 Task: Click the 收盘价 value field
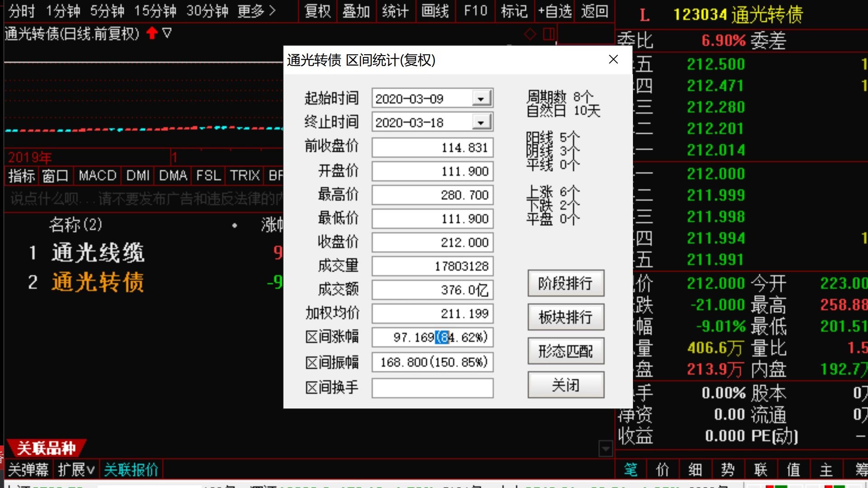(x=432, y=243)
